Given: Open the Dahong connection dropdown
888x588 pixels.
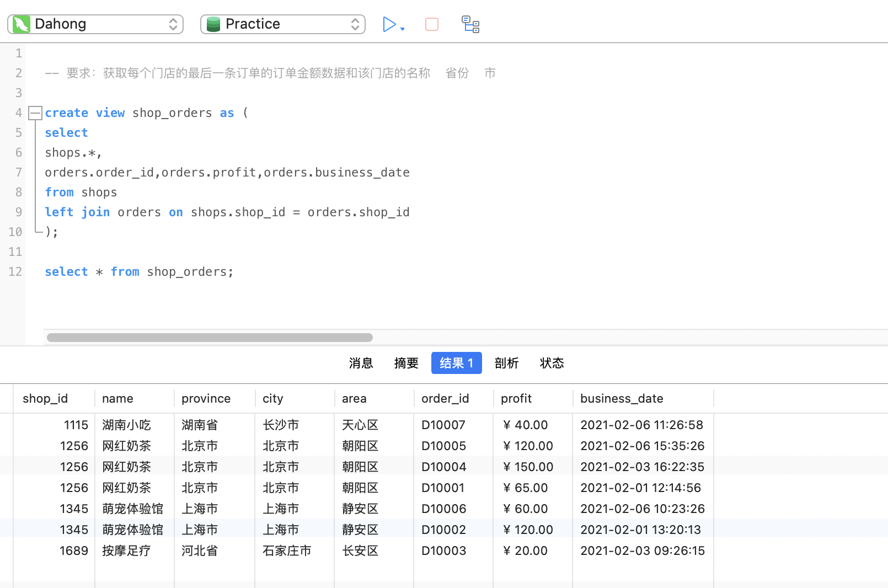Looking at the screenshot, I should 173,24.
